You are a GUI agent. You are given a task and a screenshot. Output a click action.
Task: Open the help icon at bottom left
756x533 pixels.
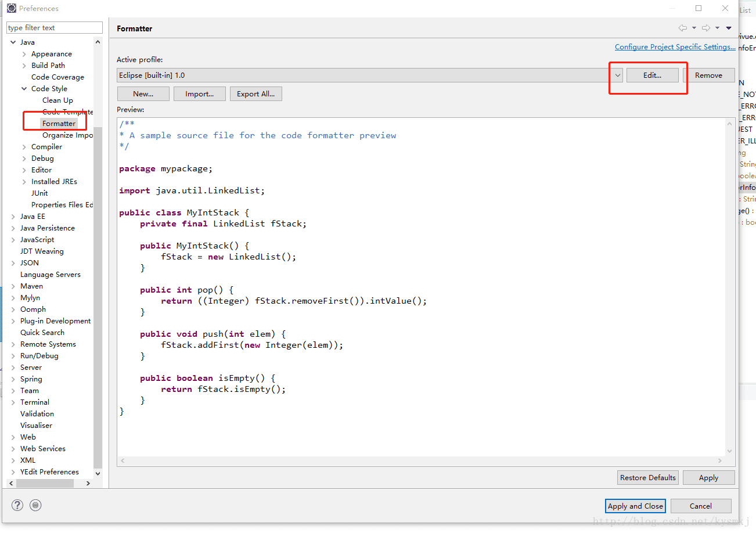click(x=17, y=505)
